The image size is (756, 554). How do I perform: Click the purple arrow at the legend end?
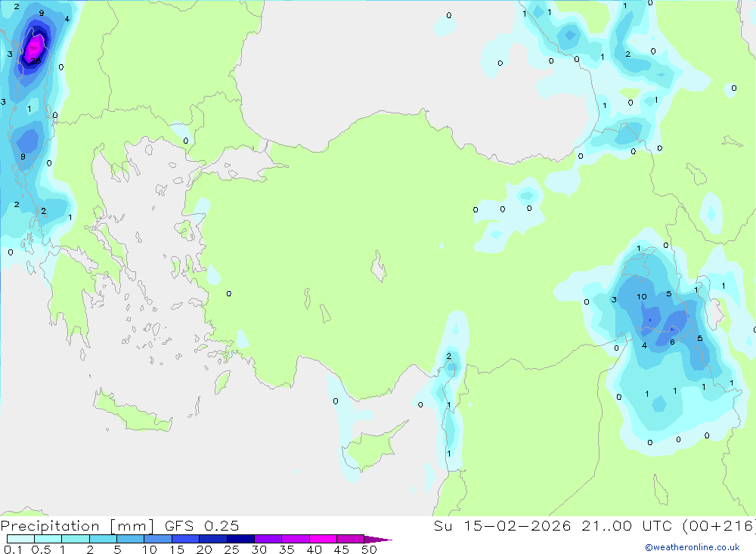378,540
